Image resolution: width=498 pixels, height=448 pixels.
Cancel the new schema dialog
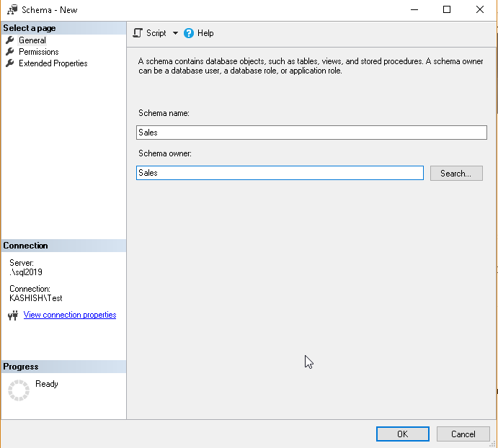click(463, 434)
